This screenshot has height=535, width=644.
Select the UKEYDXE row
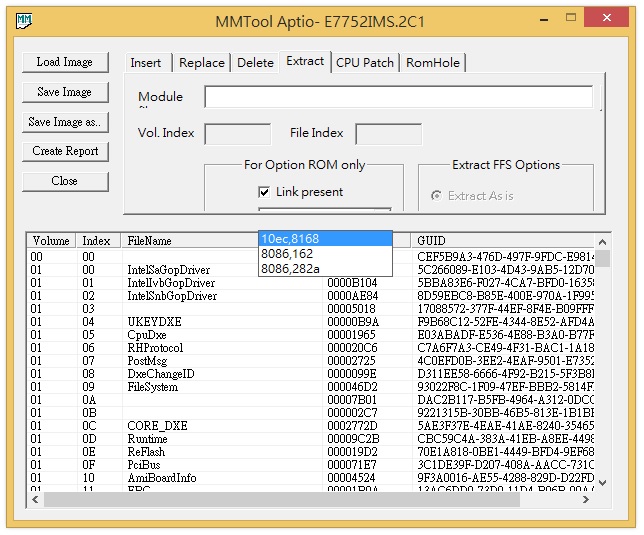click(310, 322)
